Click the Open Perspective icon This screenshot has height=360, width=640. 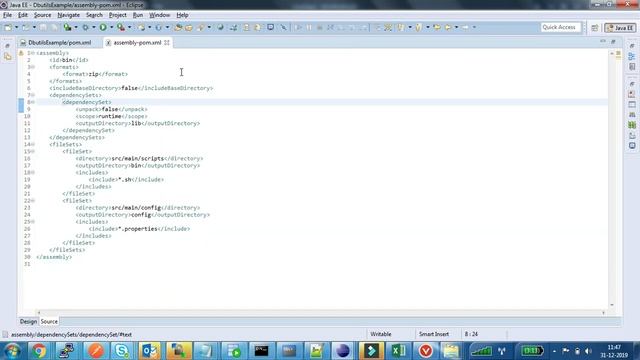click(595, 28)
